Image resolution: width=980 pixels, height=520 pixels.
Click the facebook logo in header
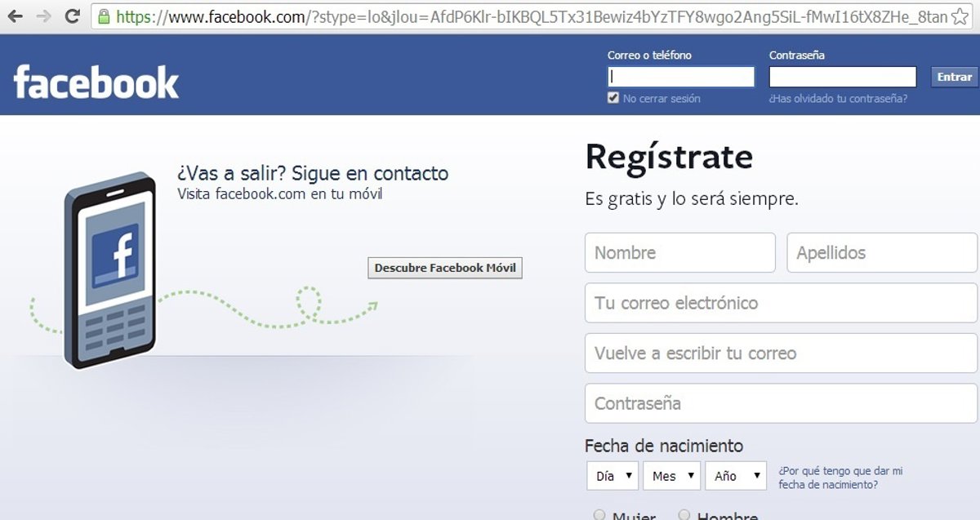pyautogui.click(x=96, y=82)
